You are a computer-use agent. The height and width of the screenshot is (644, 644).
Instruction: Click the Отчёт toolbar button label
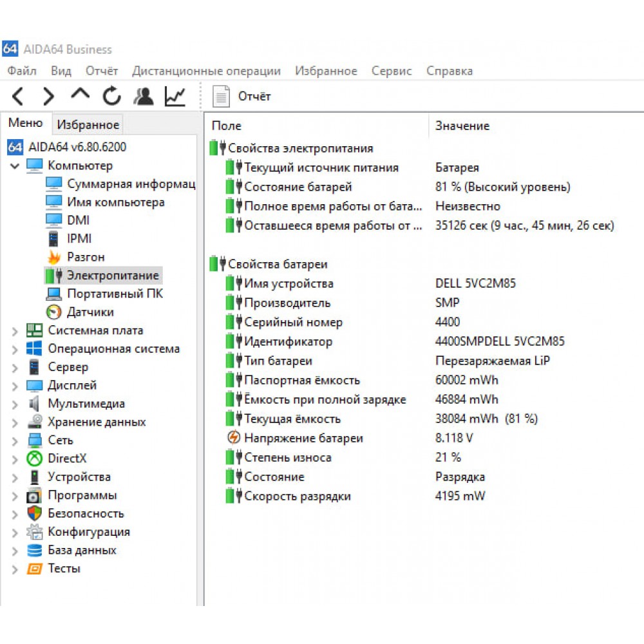tap(254, 97)
